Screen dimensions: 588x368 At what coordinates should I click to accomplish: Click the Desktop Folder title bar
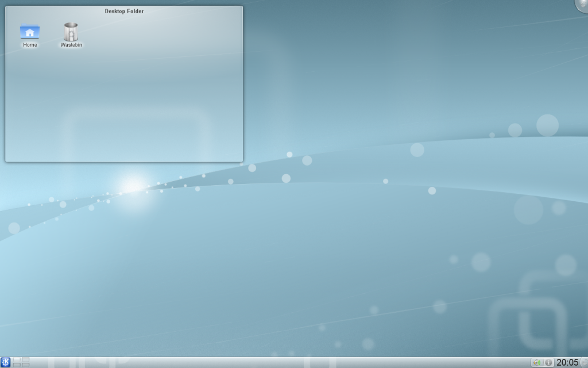123,11
